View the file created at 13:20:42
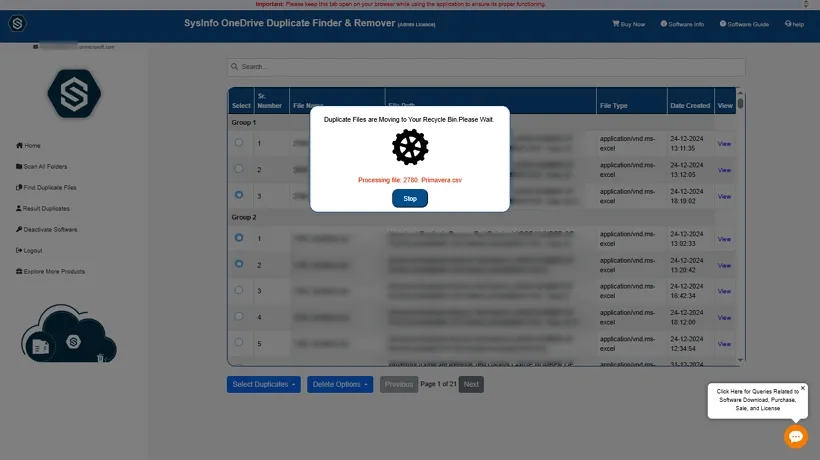Screen dimensions: 820x460 [724, 266]
